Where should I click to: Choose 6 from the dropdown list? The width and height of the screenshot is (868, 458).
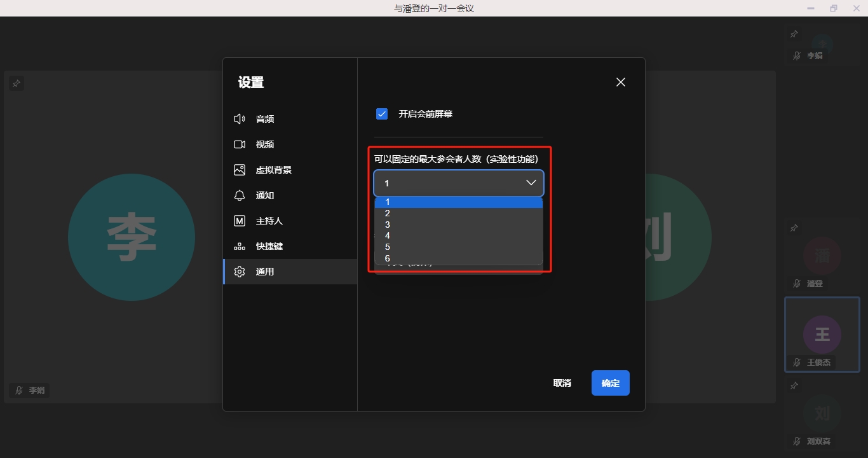pyautogui.click(x=388, y=258)
